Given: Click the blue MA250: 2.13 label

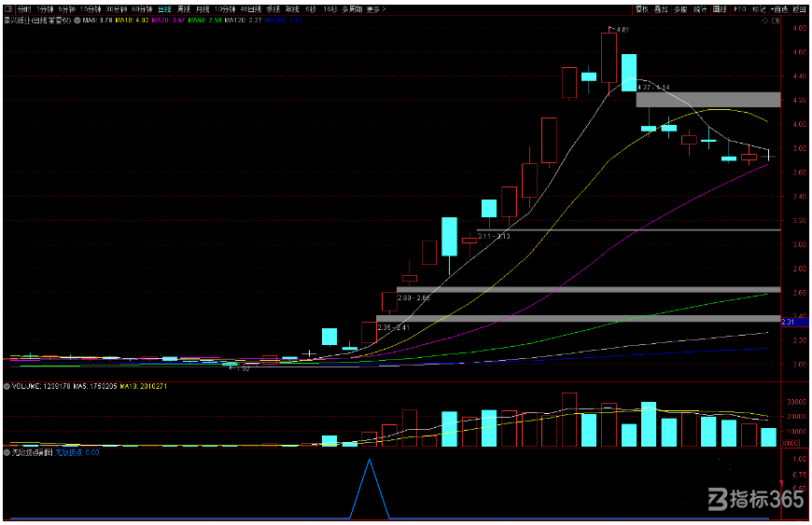Looking at the screenshot, I should coord(284,21).
